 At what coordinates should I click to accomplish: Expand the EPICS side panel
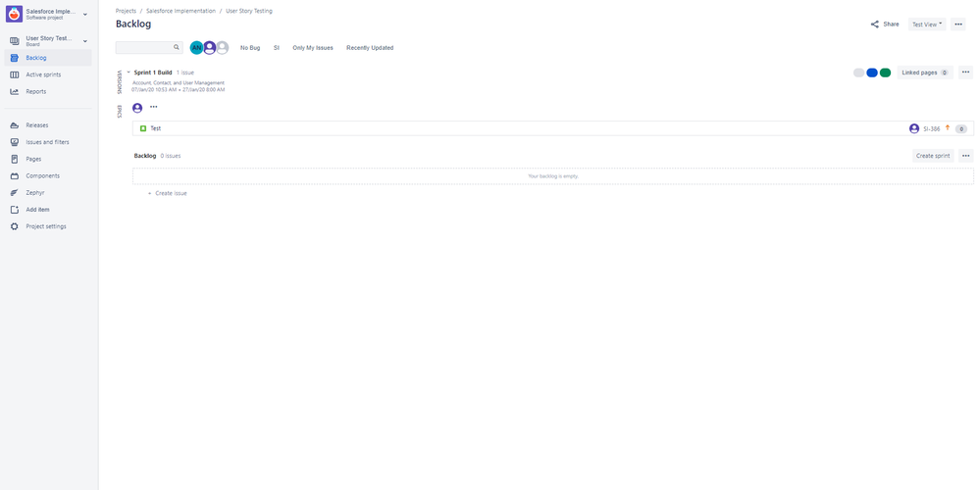[120, 111]
